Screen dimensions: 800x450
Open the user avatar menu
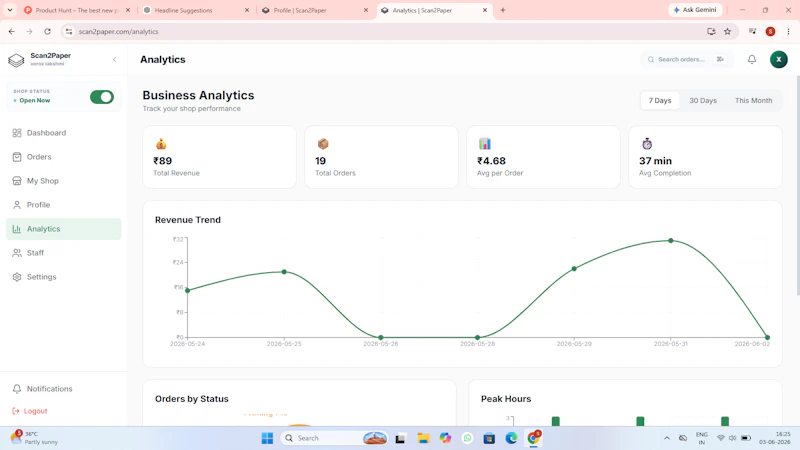coord(779,60)
